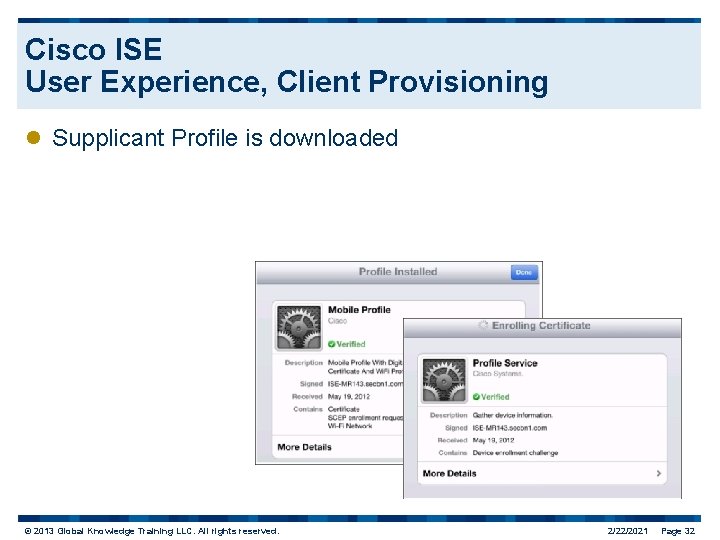
Task: Click 'May 19, 2012' in Profile Service
Action: (493, 440)
